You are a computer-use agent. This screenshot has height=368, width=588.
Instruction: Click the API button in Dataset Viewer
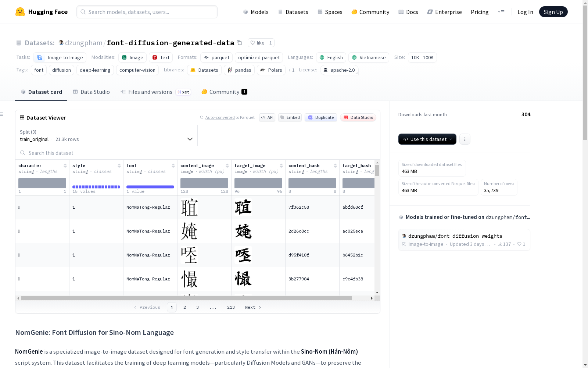click(267, 117)
